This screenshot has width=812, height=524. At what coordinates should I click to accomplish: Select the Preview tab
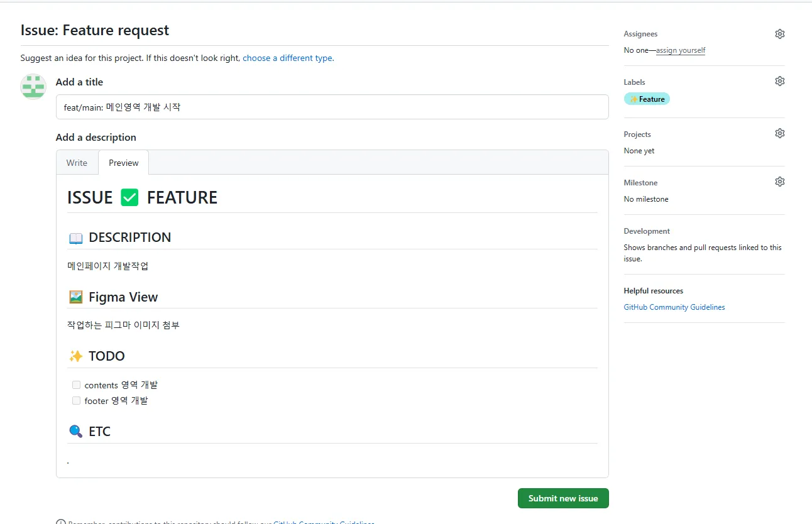coord(123,163)
